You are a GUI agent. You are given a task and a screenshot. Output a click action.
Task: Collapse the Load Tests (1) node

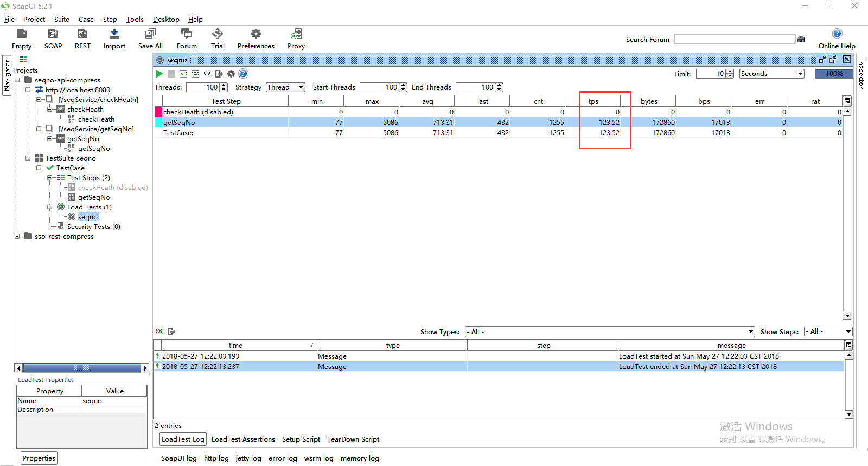point(49,207)
